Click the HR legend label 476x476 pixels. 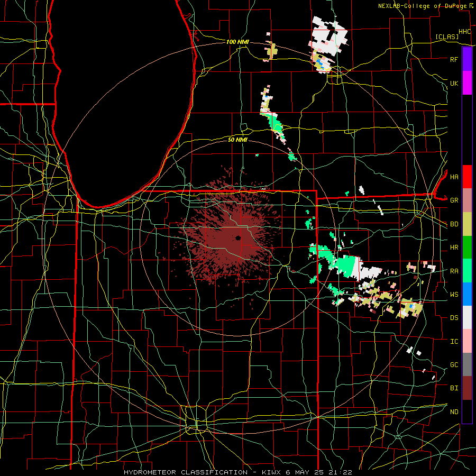pyautogui.click(x=454, y=248)
